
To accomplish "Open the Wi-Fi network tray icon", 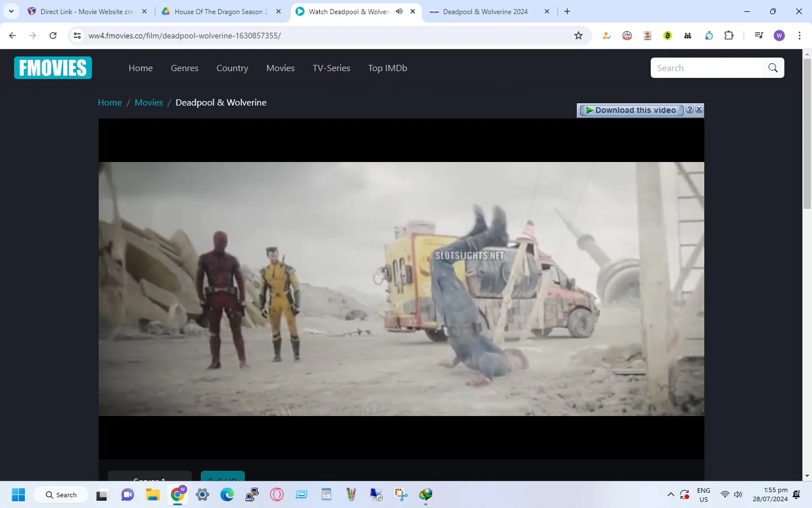I will [x=725, y=495].
